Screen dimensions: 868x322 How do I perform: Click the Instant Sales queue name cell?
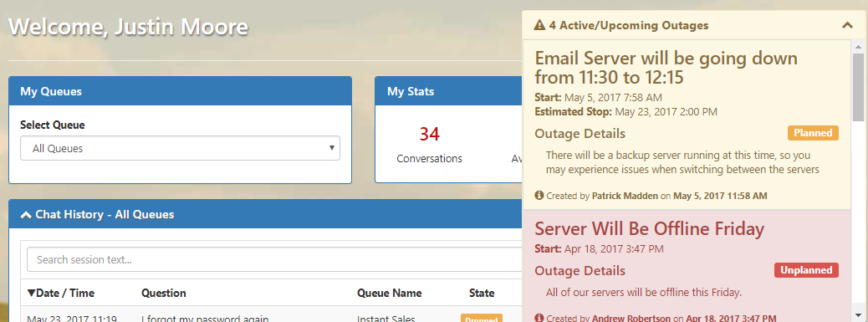tap(385, 319)
